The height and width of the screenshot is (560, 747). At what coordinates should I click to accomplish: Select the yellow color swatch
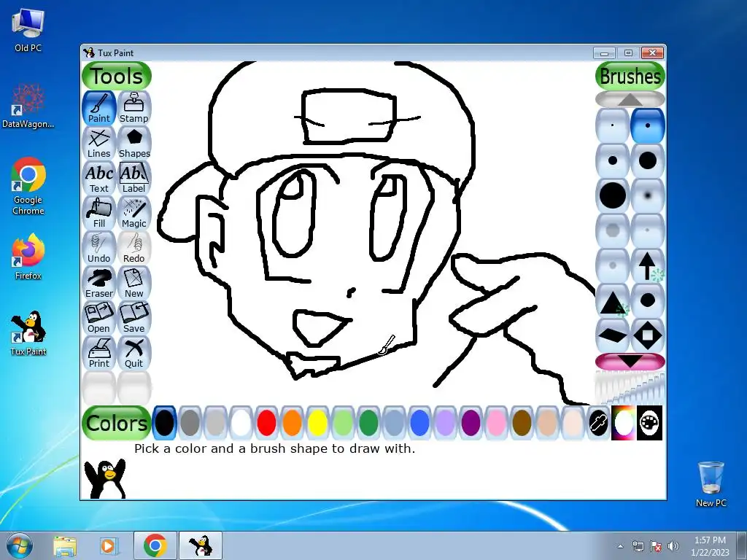317,423
